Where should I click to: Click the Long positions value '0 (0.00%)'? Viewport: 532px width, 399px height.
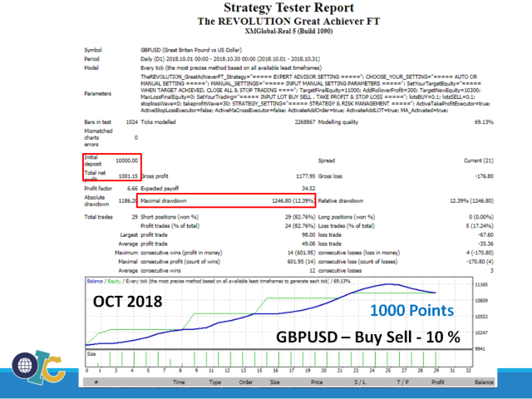481,217
